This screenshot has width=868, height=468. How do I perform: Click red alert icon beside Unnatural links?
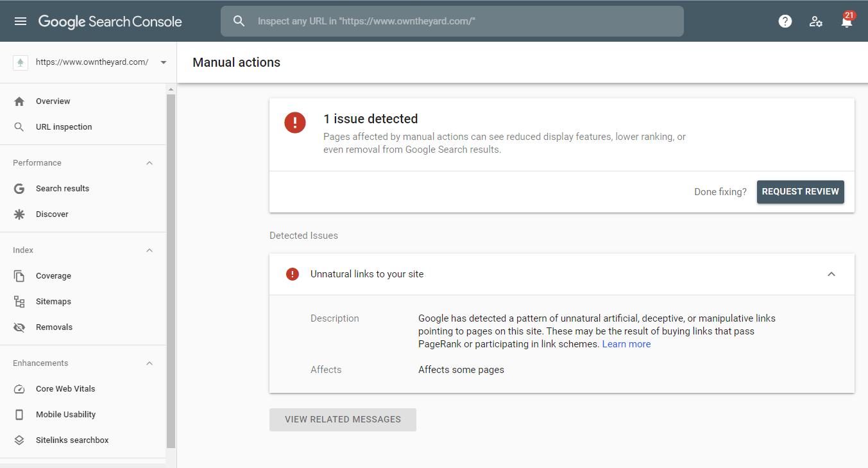[x=293, y=274]
